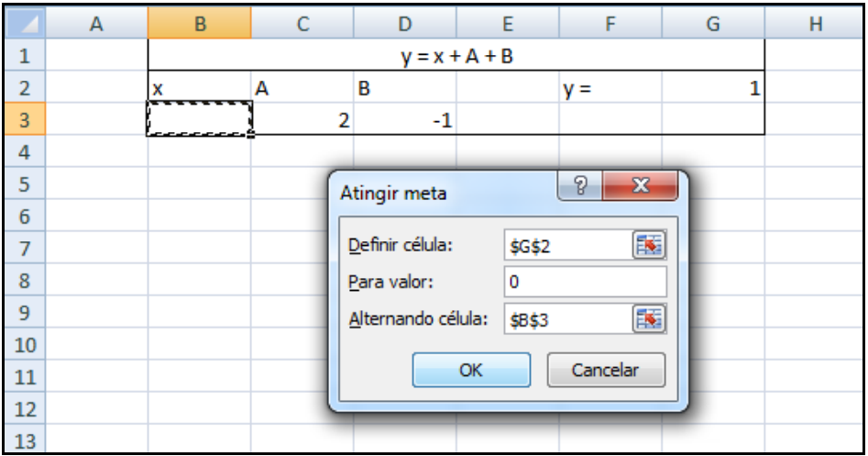Click the merged formula title y = x + A + B
Viewport: 868px width, 456px height.
(456, 57)
